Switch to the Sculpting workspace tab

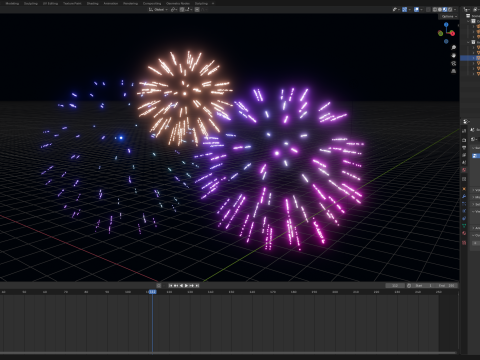click(x=31, y=3)
